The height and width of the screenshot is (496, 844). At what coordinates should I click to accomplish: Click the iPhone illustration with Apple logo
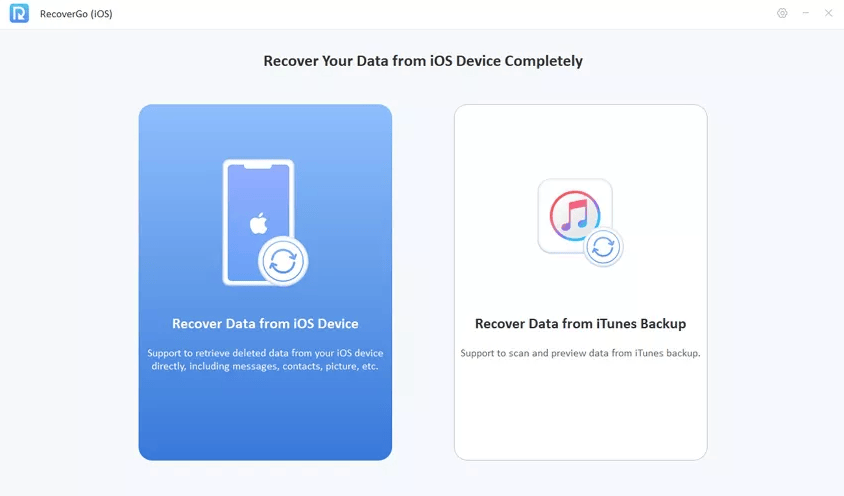coord(258,222)
